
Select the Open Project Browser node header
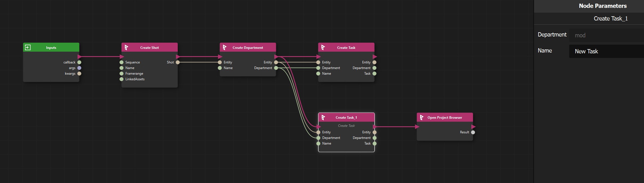tap(445, 117)
